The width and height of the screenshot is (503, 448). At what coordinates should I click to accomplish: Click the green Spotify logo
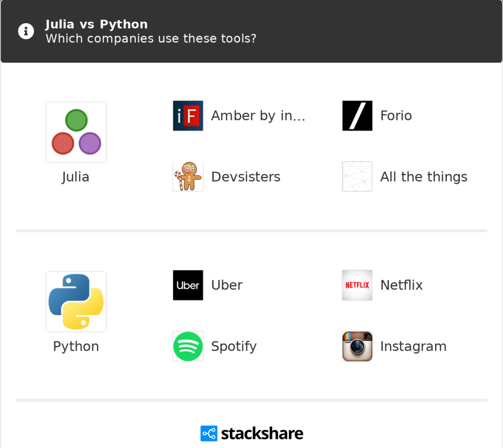tap(188, 346)
